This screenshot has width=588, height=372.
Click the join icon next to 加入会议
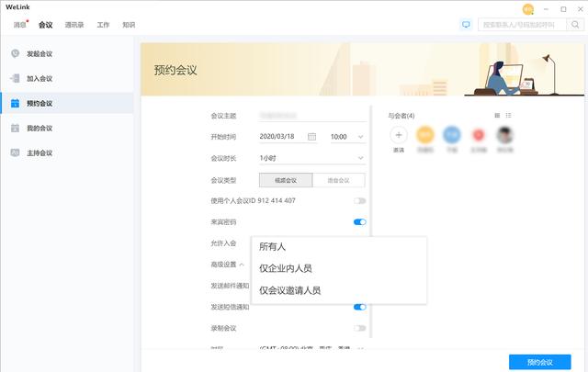click(15, 78)
